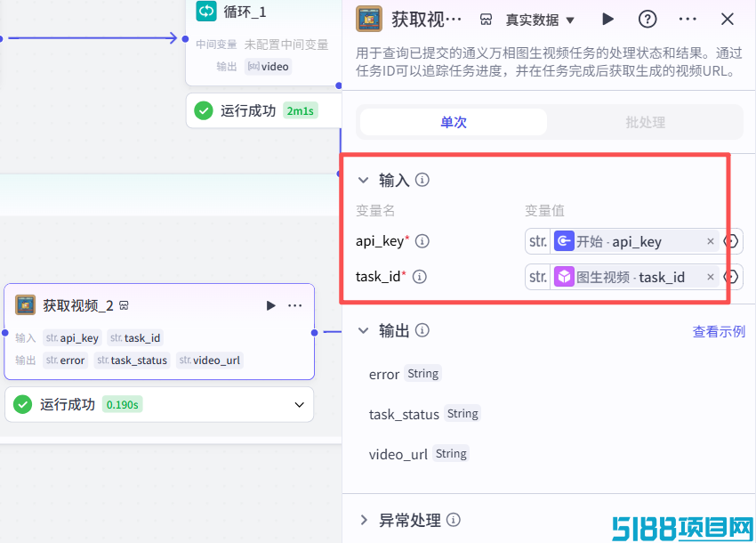Image resolution: width=756 pixels, height=543 pixels.
Task: Click the 图生视频 node icon in task_id value
Action: pyautogui.click(x=564, y=277)
